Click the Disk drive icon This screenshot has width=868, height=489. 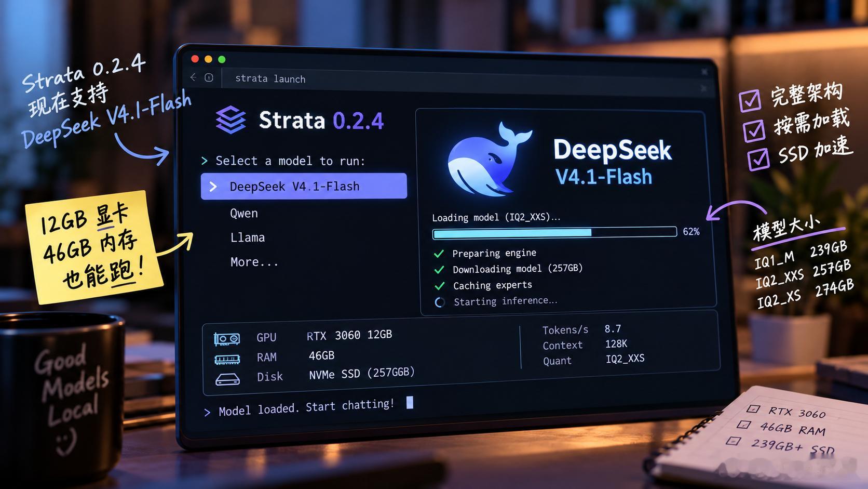coord(227,379)
